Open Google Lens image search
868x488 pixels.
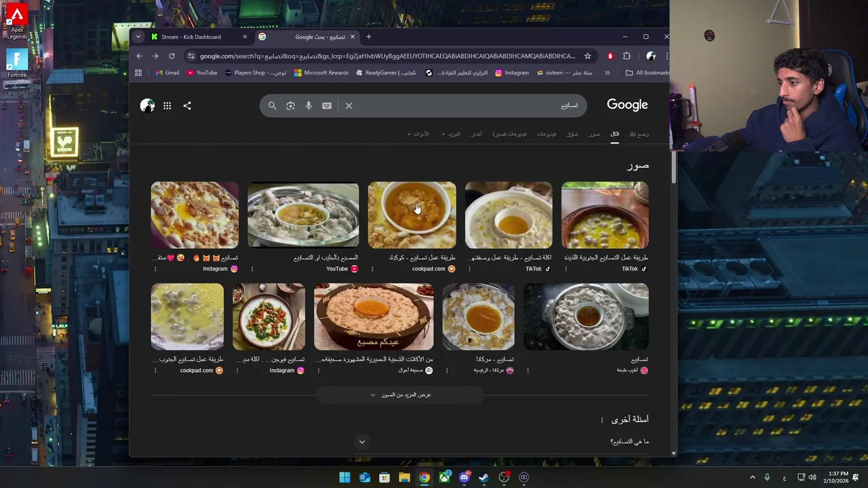click(290, 106)
